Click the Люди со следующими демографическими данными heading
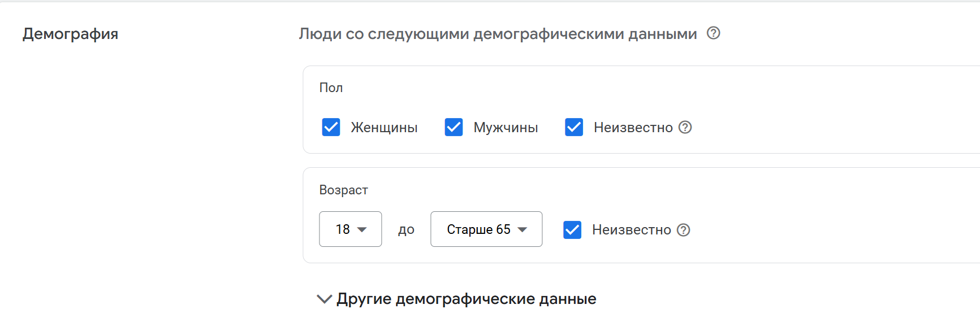The height and width of the screenshot is (322, 980). pyautogui.click(x=498, y=34)
